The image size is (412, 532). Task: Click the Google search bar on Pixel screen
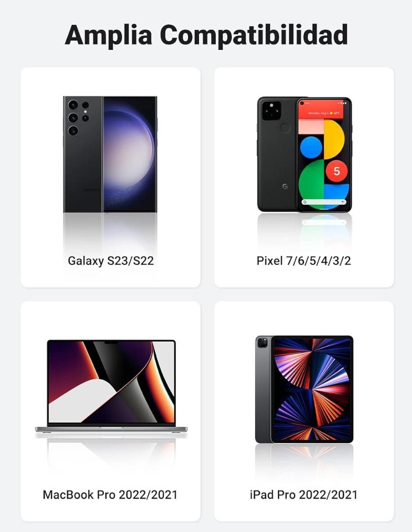coord(324,202)
